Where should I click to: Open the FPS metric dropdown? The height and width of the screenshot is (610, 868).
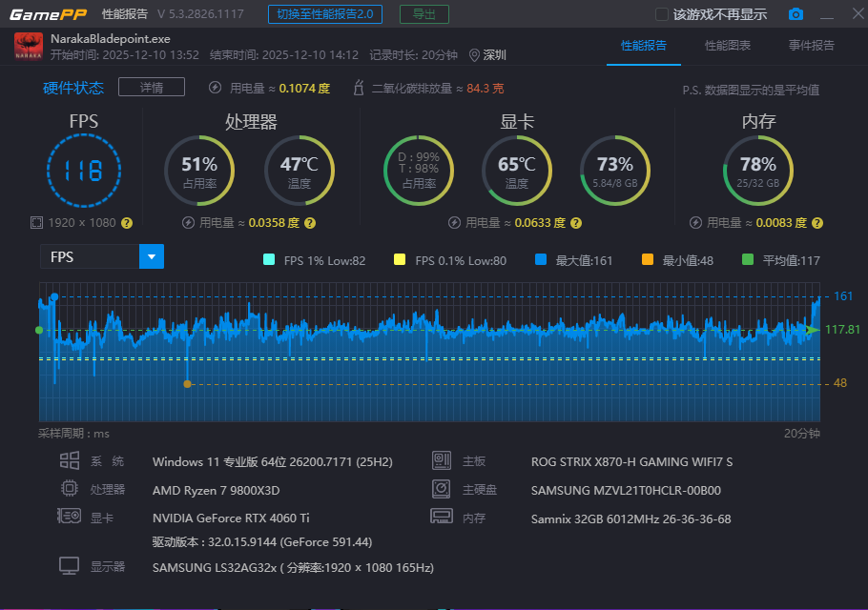pos(151,256)
